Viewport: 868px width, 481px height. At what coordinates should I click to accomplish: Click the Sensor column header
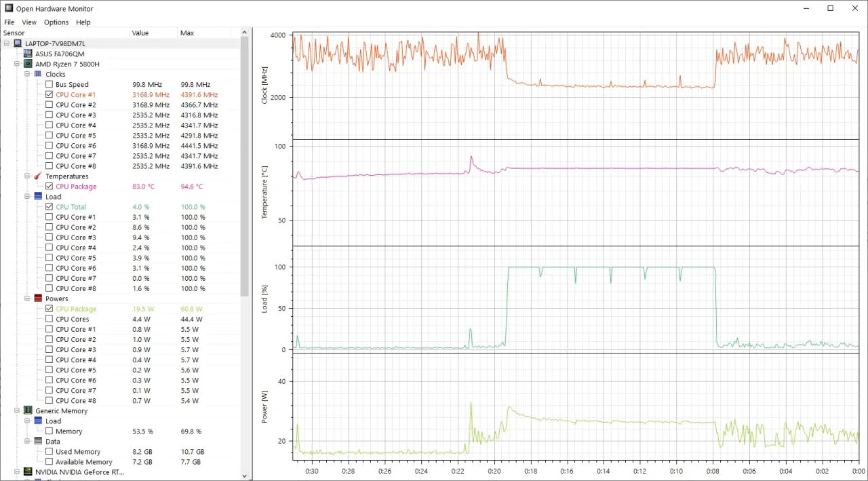[20, 33]
